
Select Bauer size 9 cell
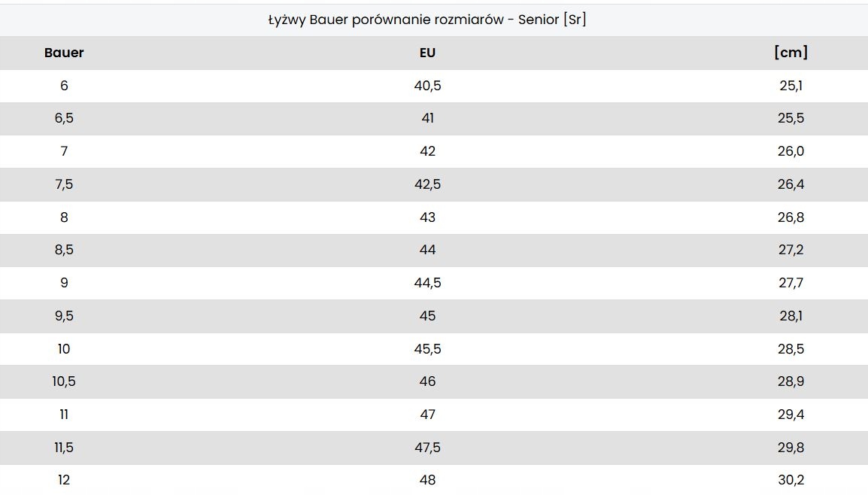pyautogui.click(x=64, y=283)
